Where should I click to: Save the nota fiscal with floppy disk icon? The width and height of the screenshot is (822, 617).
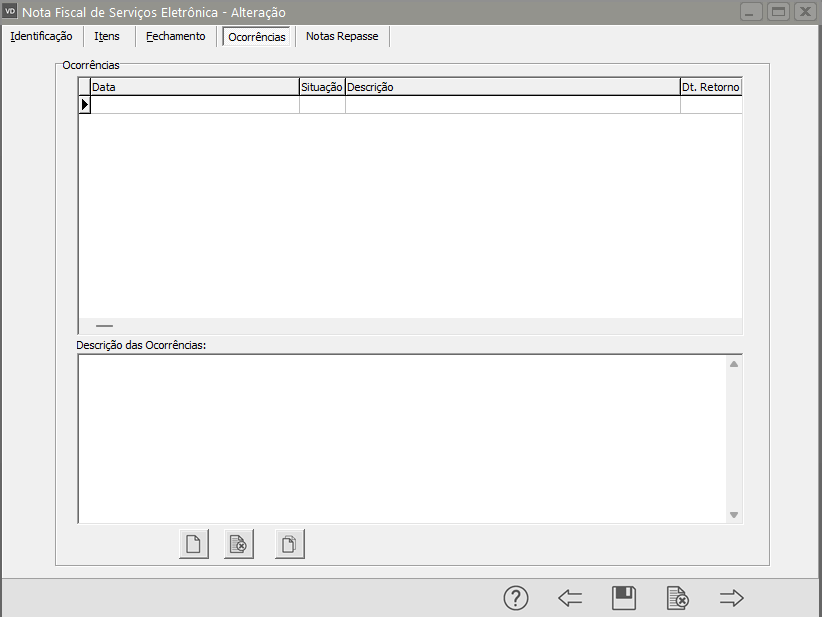[x=624, y=598]
